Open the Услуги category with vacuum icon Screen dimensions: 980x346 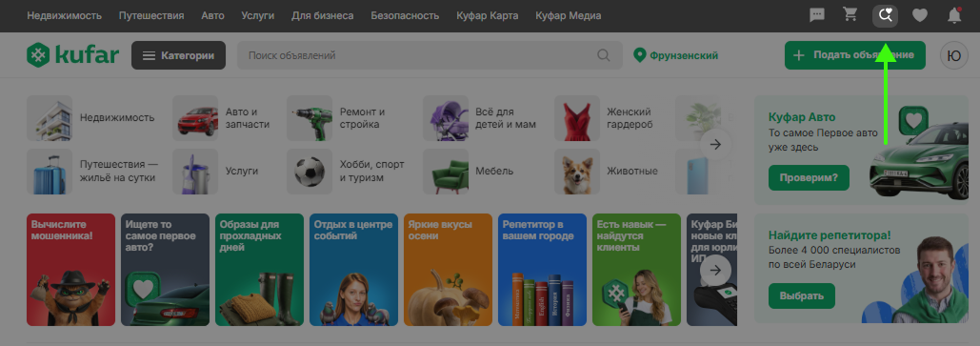click(215, 171)
